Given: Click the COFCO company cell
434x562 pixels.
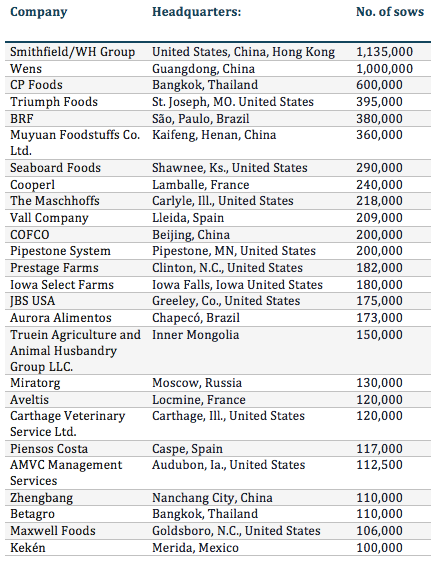Looking at the screenshot, I should point(30,235).
